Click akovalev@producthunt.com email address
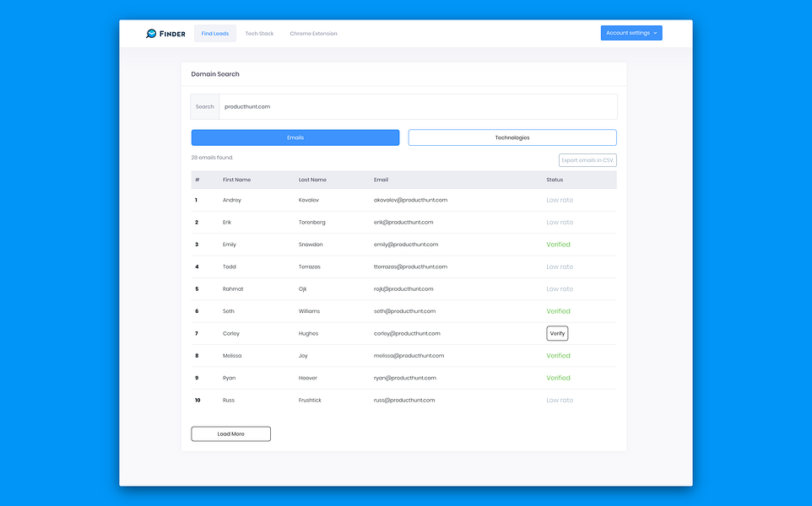The width and height of the screenshot is (812, 506). pyautogui.click(x=411, y=200)
